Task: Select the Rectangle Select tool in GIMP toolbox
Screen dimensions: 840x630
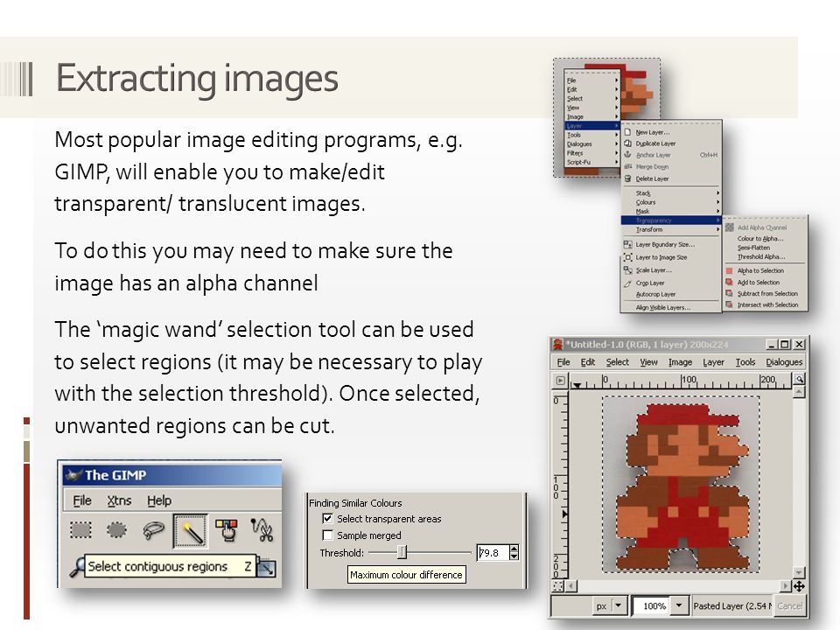Action: (x=80, y=530)
